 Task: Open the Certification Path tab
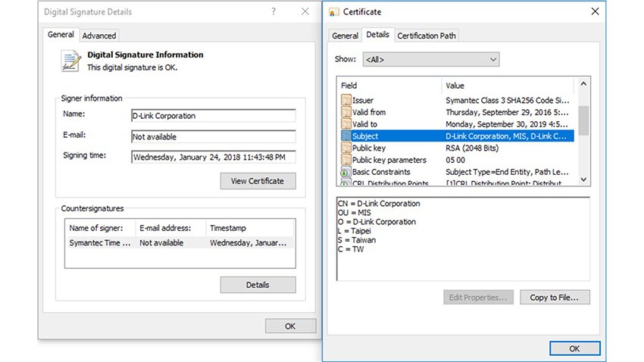427,36
